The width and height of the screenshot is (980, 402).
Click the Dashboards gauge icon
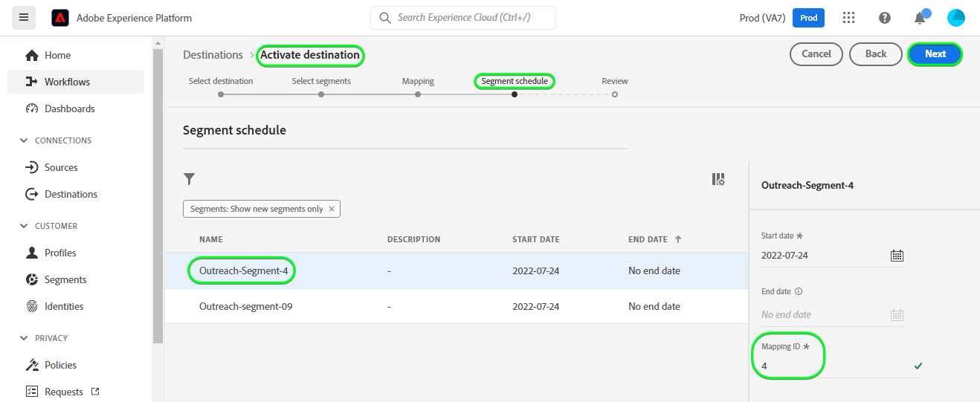[x=31, y=108]
